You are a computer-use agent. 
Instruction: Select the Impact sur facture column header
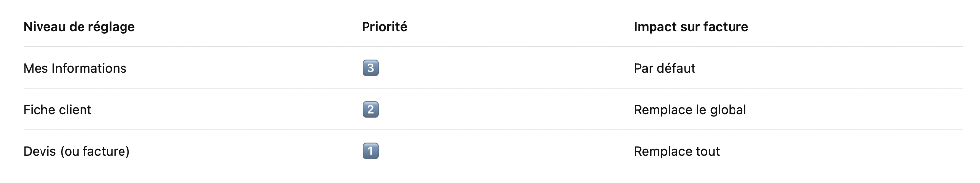(x=691, y=27)
